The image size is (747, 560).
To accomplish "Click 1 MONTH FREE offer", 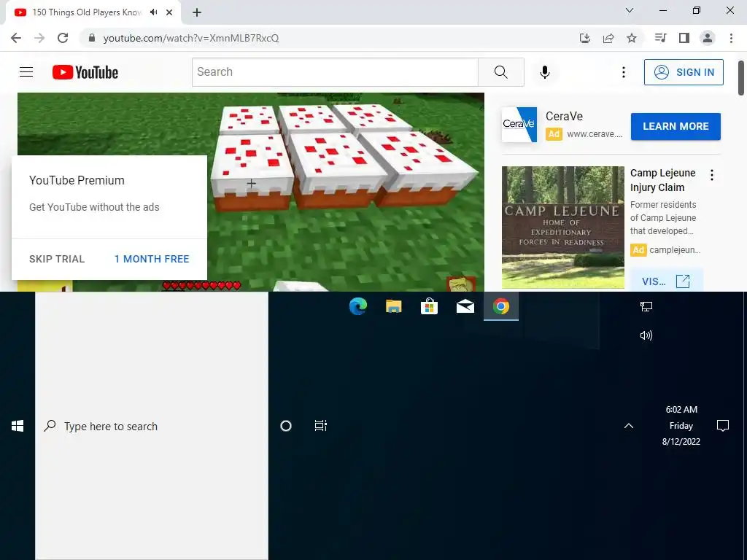I will 152,259.
